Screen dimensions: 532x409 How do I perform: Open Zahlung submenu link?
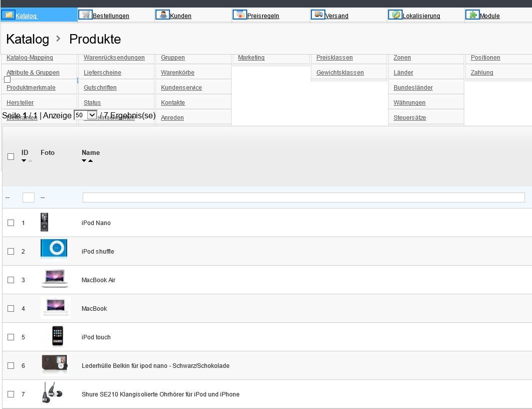482,73
